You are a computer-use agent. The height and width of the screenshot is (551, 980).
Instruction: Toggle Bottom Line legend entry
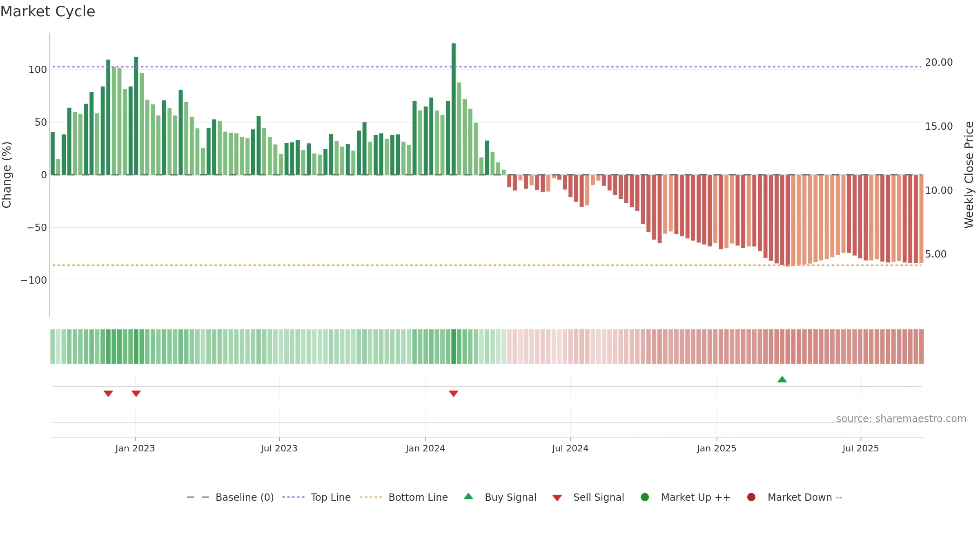coord(404,497)
